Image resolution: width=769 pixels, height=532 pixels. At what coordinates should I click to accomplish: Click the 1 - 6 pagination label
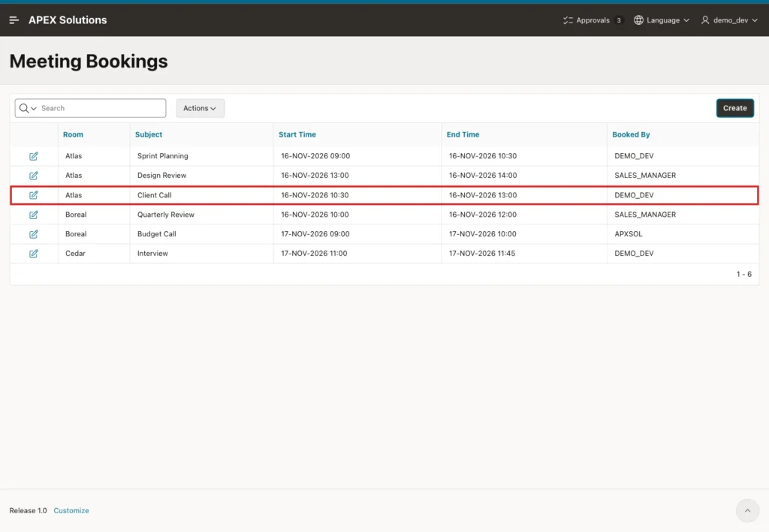point(744,275)
